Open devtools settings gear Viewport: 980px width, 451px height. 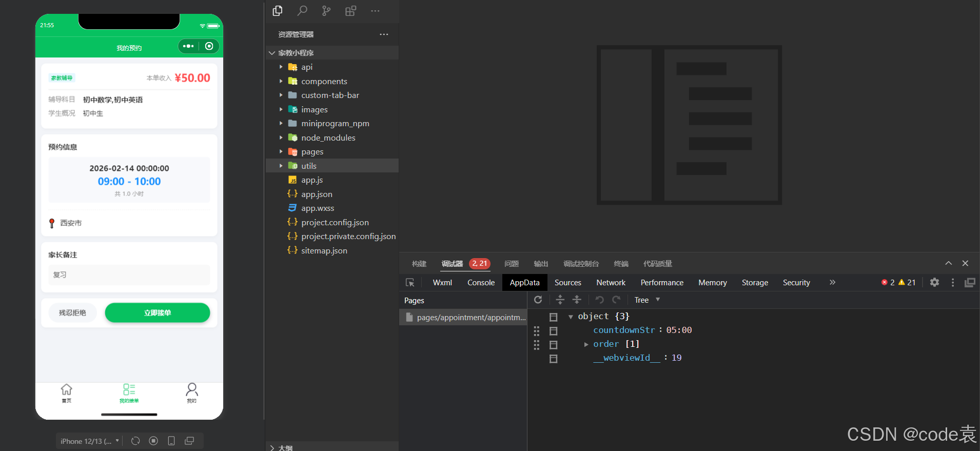coord(934,282)
